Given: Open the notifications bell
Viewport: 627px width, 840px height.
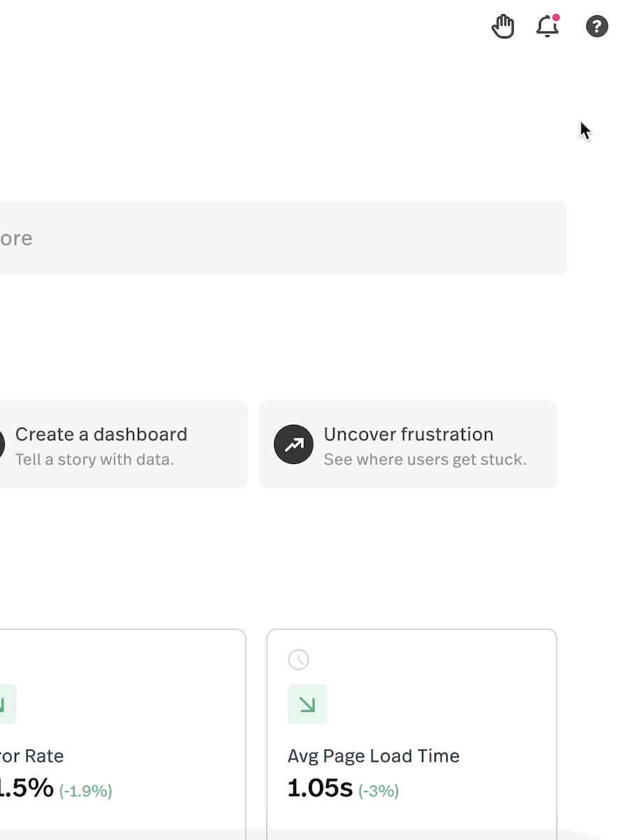Looking at the screenshot, I should pyautogui.click(x=547, y=27).
